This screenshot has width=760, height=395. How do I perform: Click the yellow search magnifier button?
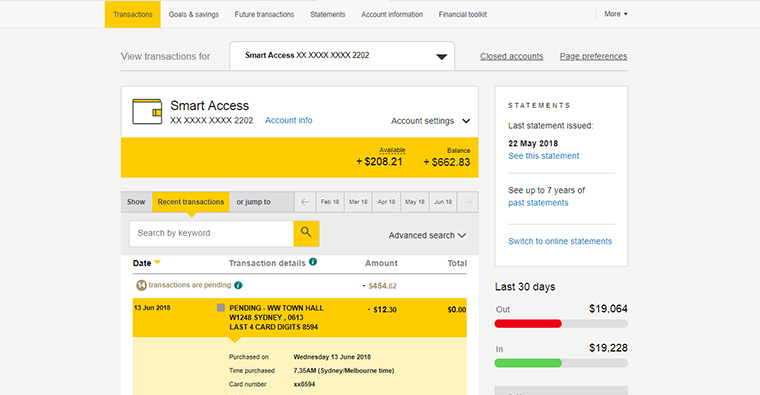(x=306, y=234)
